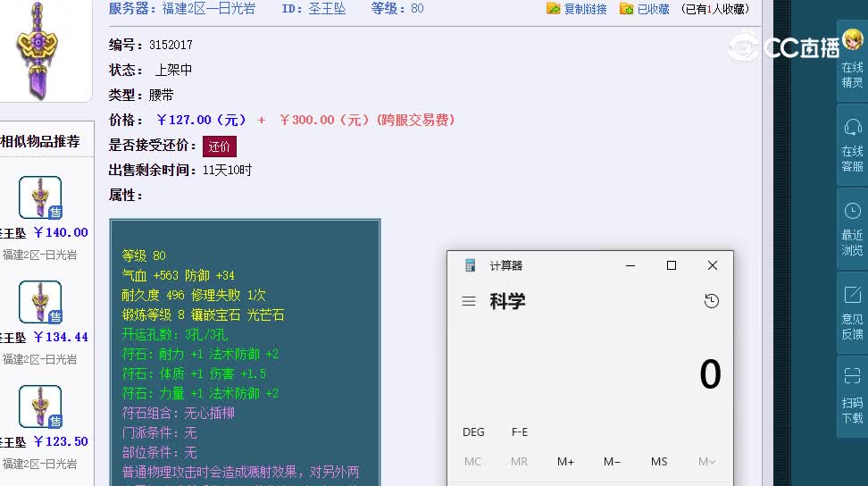Select the similar item priced ¥140.00
The image size is (868, 486).
click(40, 197)
